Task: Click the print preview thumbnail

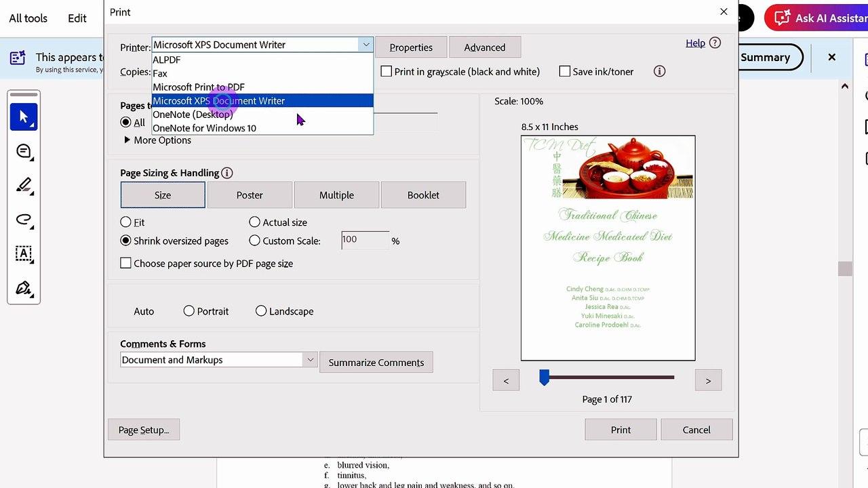Action: [x=608, y=248]
